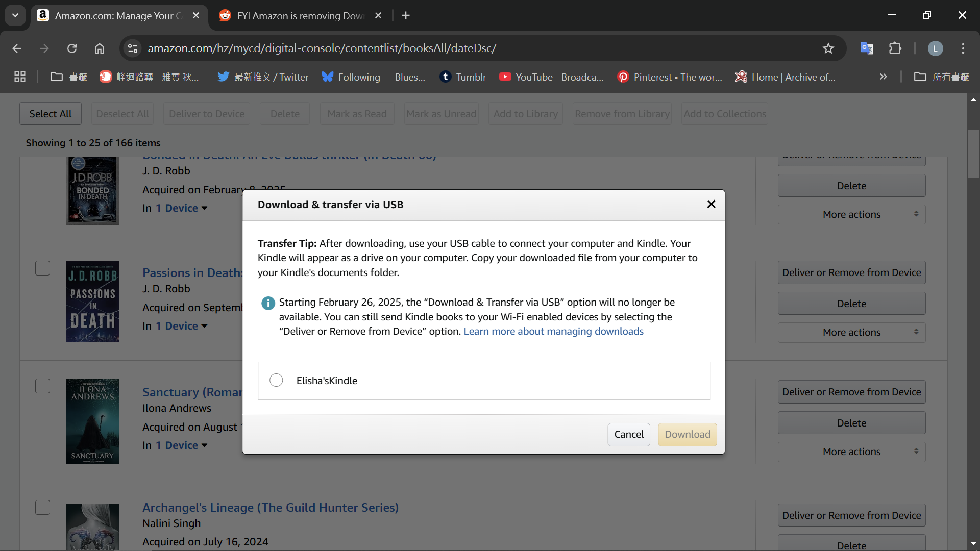Open the 最新推文 / Twitter bookmark
This screenshot has width=980, height=551.
(263, 77)
